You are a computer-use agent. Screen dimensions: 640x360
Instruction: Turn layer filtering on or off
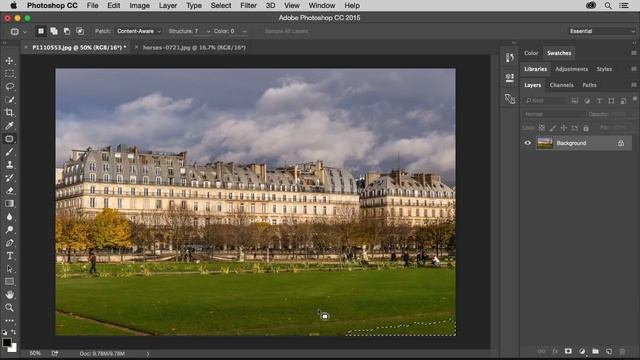634,99
